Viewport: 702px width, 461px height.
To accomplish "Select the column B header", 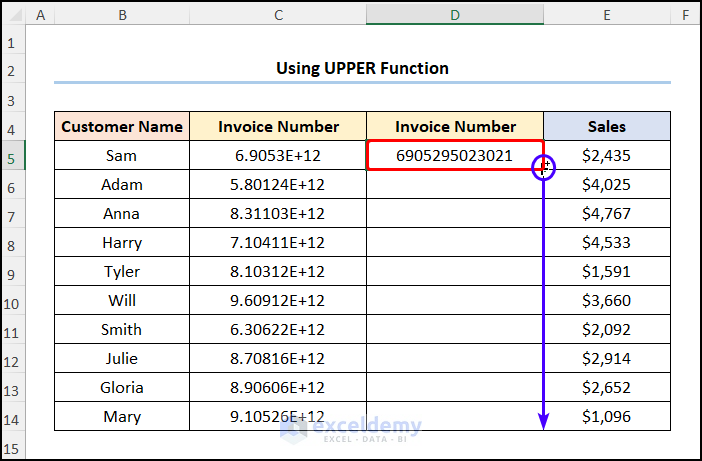I will (x=122, y=15).
